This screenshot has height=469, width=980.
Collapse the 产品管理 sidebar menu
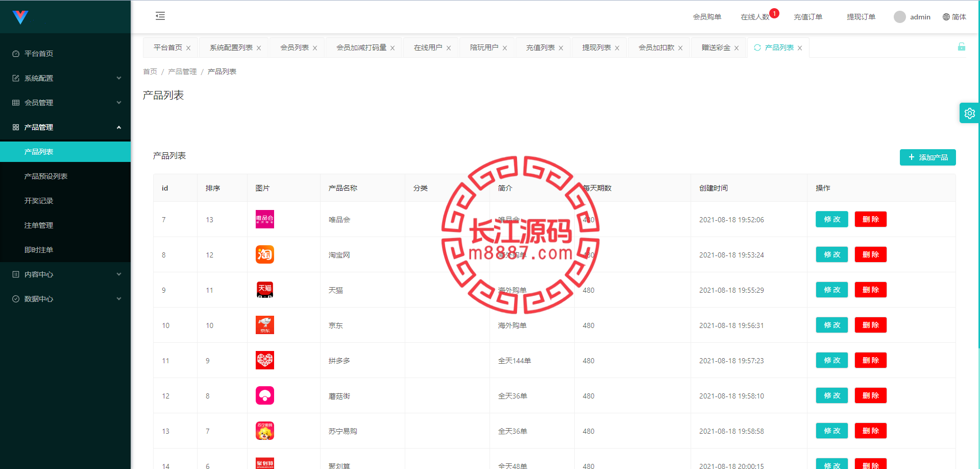(65, 127)
